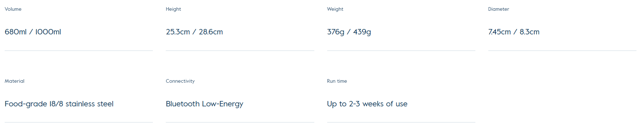
Task: Select the Food-grade 18/8 stainless steel text
Action: [59, 104]
